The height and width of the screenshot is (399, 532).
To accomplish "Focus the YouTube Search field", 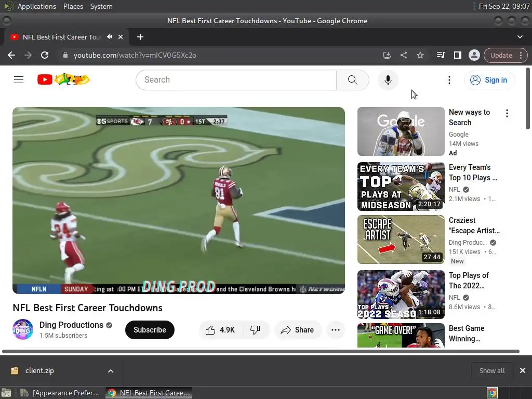I will point(236,80).
